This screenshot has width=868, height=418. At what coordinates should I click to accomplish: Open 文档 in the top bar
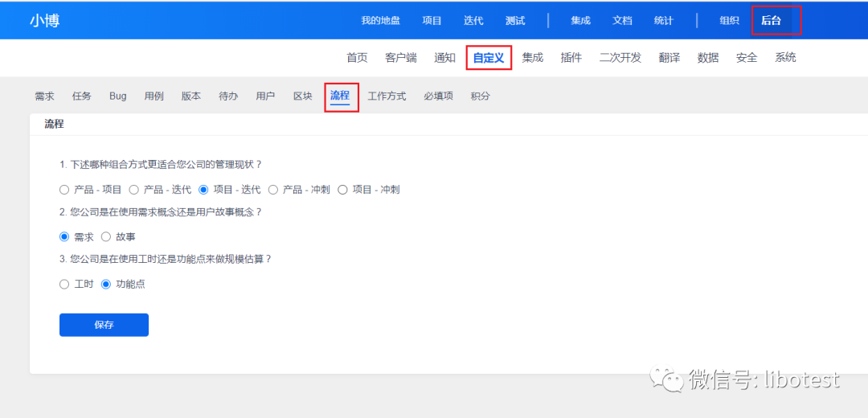622,20
